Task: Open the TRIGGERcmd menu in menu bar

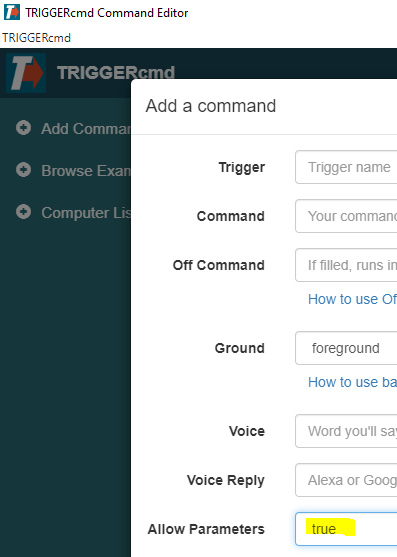Action: (x=36, y=38)
